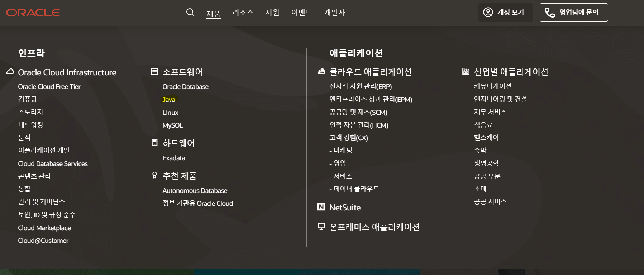
Task: Open Oracle Cloud Infrastructure heading link
Action: [x=67, y=72]
